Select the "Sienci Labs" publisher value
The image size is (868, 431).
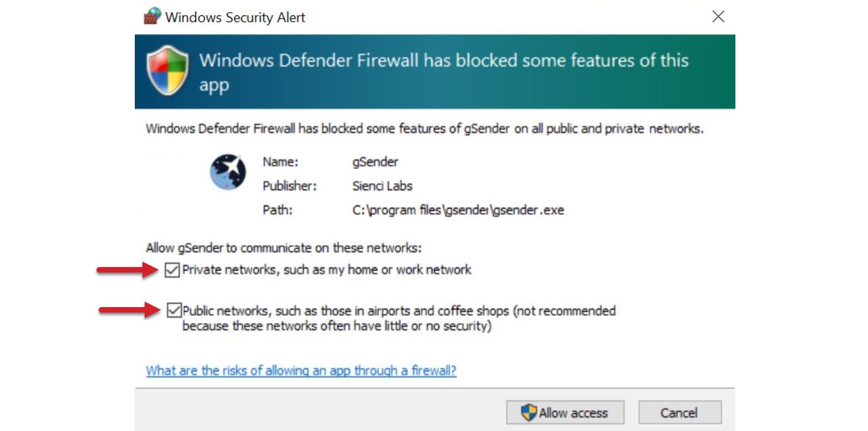(382, 186)
